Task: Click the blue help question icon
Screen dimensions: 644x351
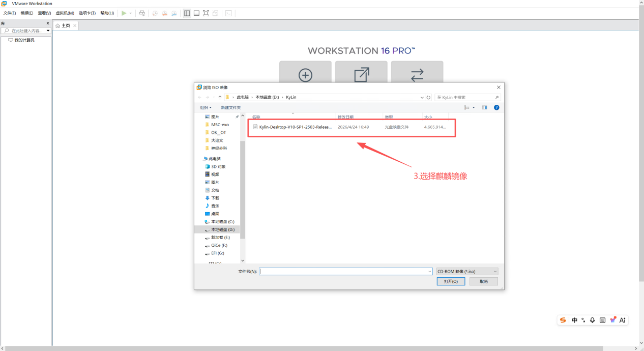Action: point(496,107)
